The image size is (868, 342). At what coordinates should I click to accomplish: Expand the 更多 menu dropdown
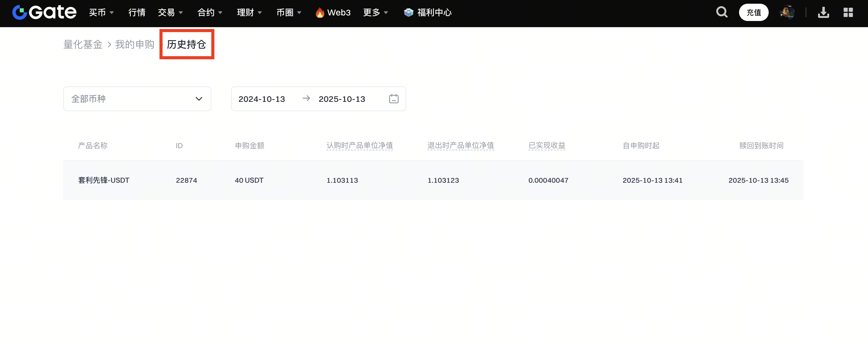click(x=375, y=12)
